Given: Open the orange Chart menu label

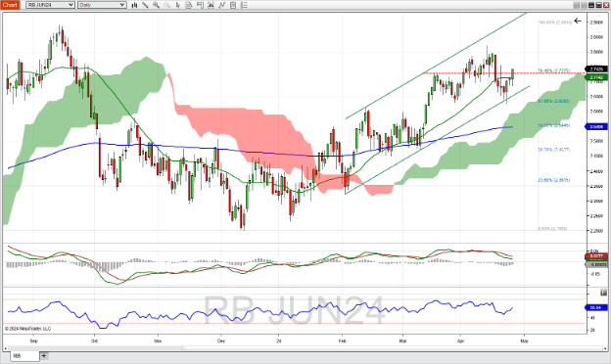Looking at the screenshot, I should (10, 5).
